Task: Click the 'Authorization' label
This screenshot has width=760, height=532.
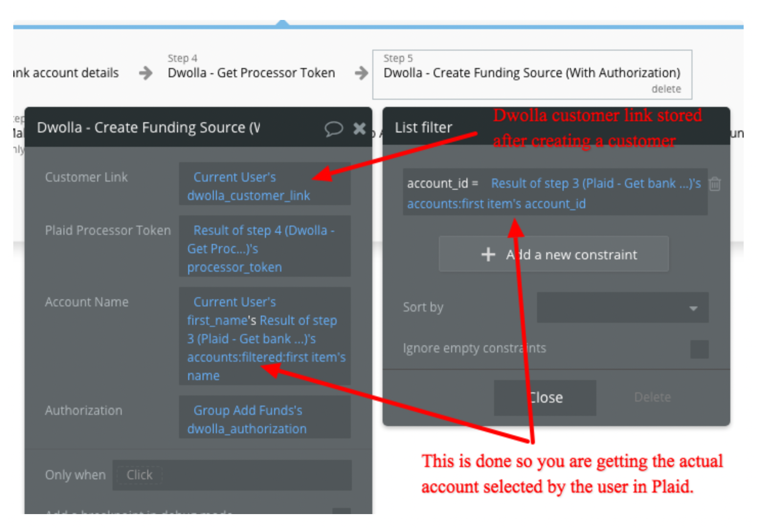Action: click(x=84, y=411)
